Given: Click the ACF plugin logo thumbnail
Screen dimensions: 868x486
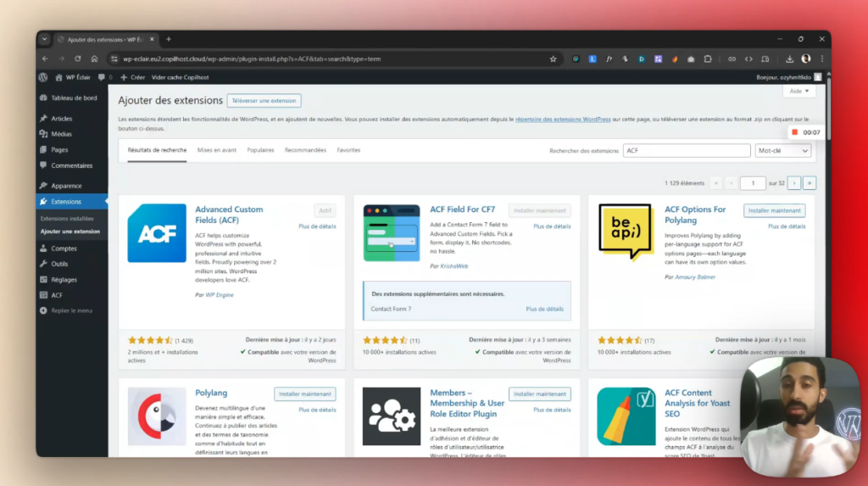Looking at the screenshot, I should point(157,233).
